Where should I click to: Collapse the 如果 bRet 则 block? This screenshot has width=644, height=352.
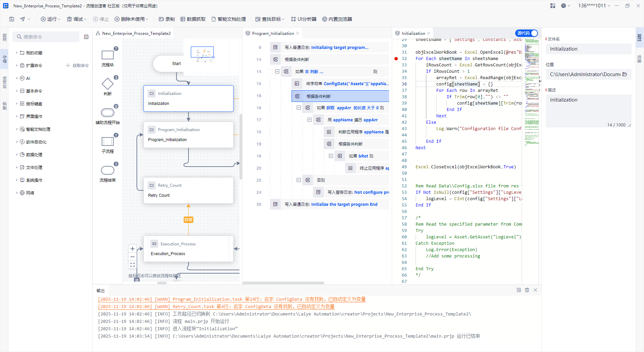[331, 156]
